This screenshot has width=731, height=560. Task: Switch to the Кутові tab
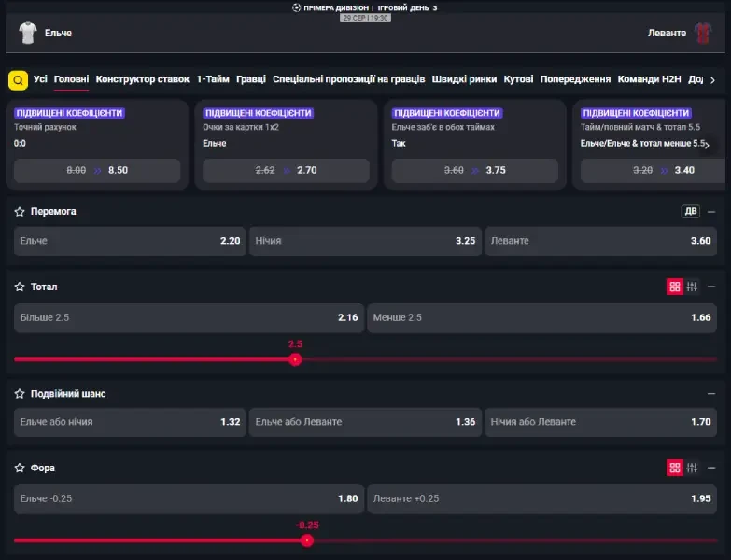[518, 80]
